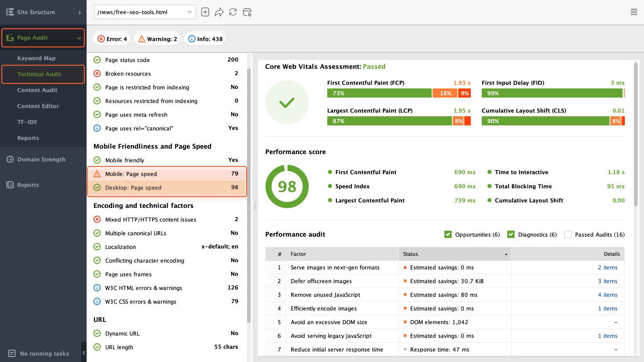Click the red Error status icon
This screenshot has height=362, width=644.
[101, 39]
